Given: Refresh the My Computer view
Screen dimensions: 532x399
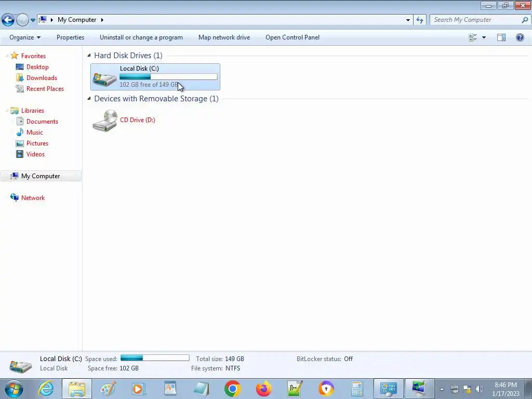Looking at the screenshot, I should pos(420,20).
